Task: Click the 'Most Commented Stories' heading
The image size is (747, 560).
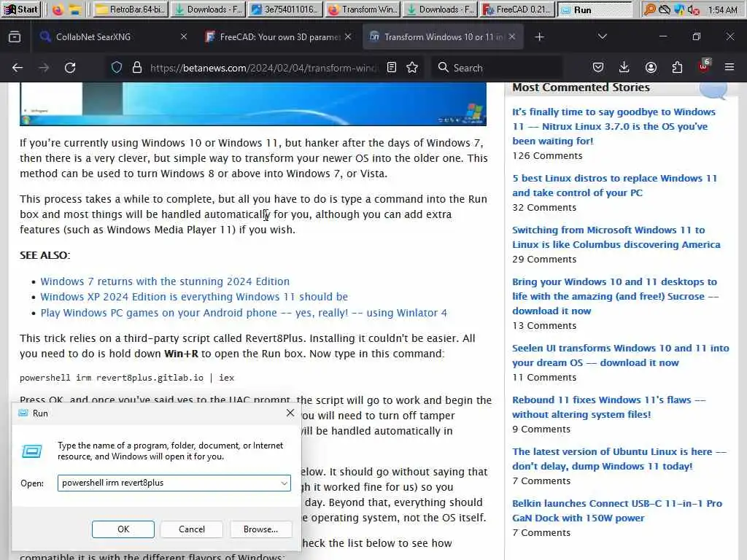Action: pyautogui.click(x=581, y=87)
